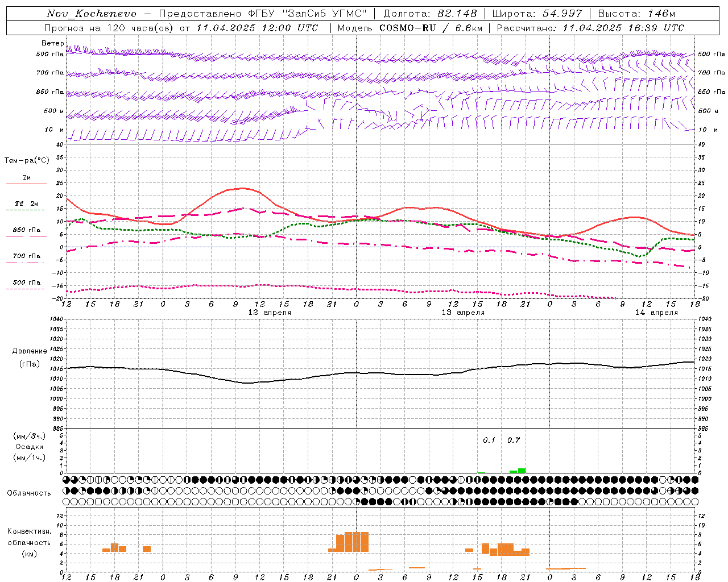This screenshot has height=582, width=728.
Task: Select the calculation time 11.04.2025 16:39 UTC
Action: 623,28
